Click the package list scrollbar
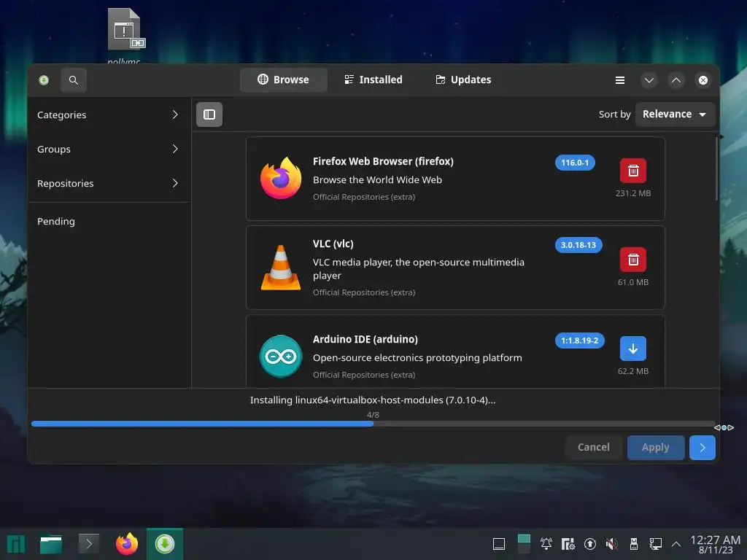 pos(716,169)
